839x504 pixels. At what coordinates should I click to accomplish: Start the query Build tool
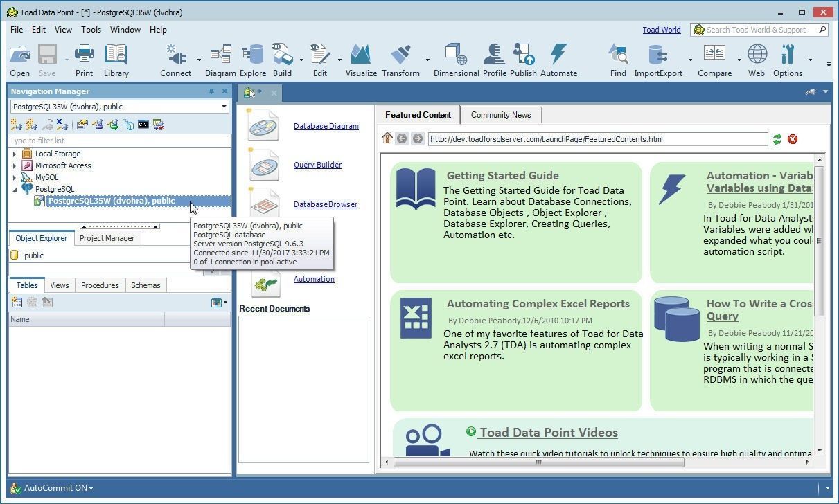[282, 61]
